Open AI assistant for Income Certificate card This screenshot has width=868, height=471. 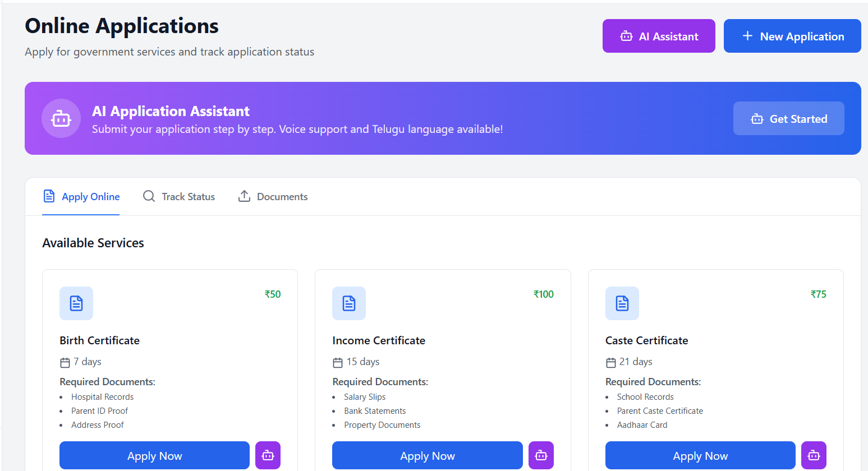coord(541,455)
